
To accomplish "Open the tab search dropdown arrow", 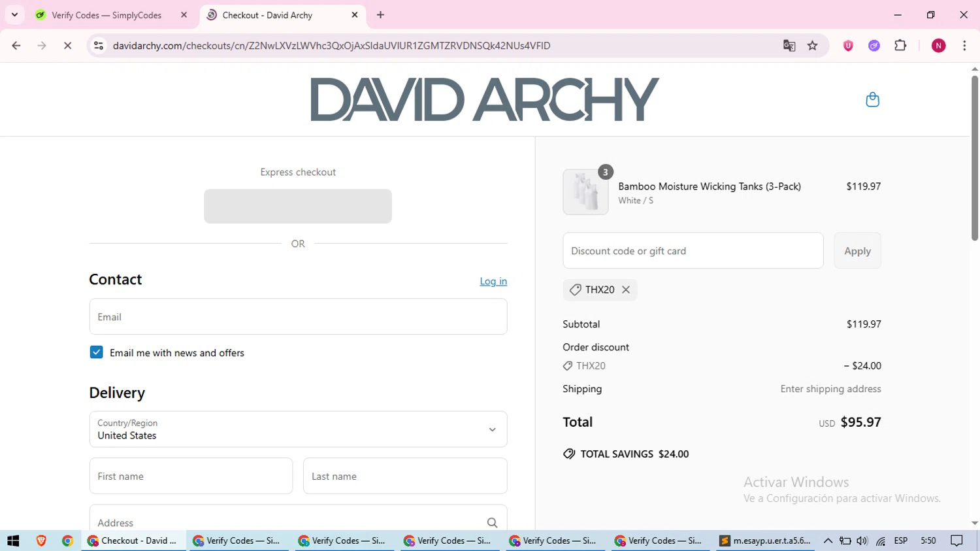I will [14, 15].
